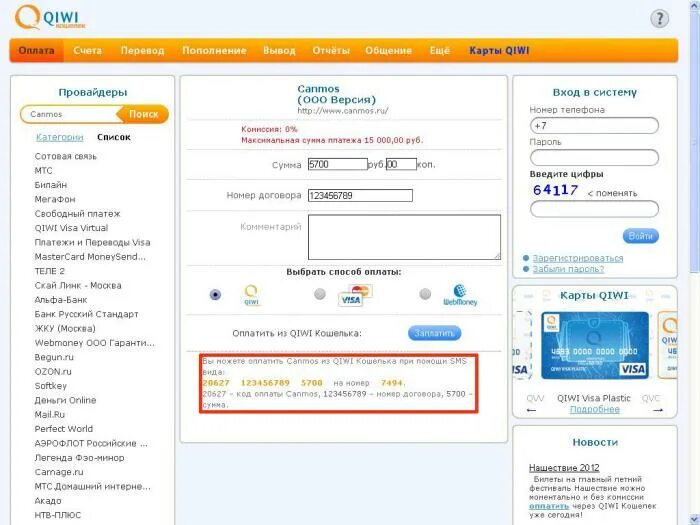The image size is (700, 525).
Task: Click the Забыли пароль? link
Action: coord(568,269)
